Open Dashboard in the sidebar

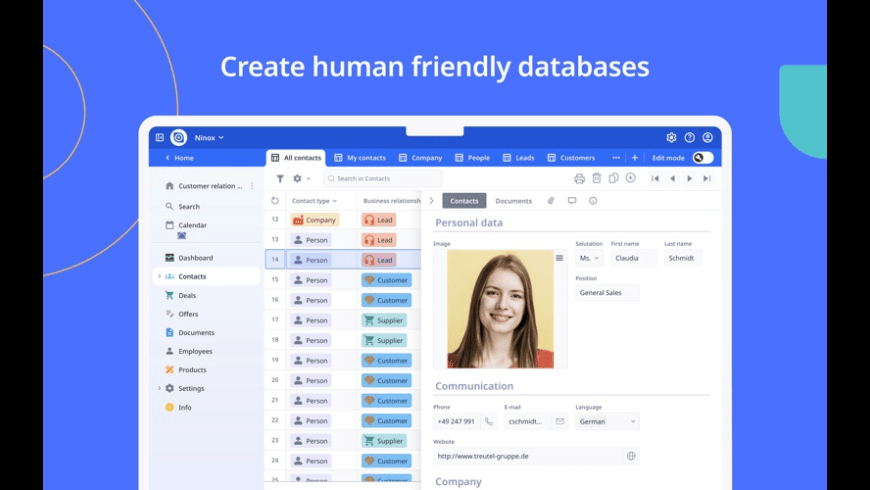coord(195,258)
